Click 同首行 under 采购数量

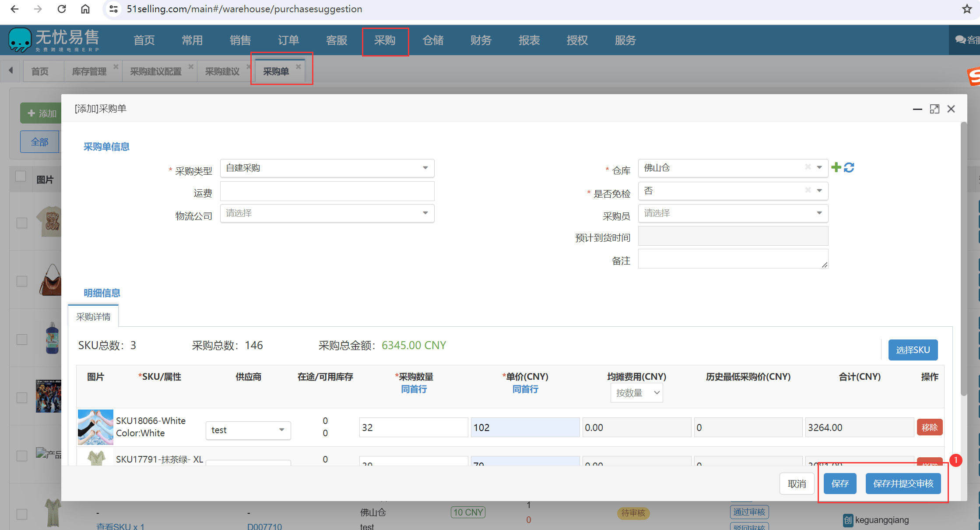point(414,389)
